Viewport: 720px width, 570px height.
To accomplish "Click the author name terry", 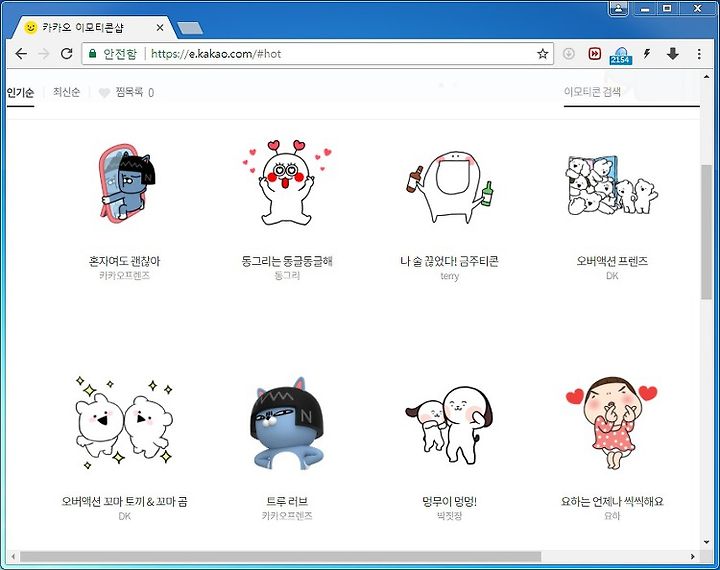I will coord(450,276).
